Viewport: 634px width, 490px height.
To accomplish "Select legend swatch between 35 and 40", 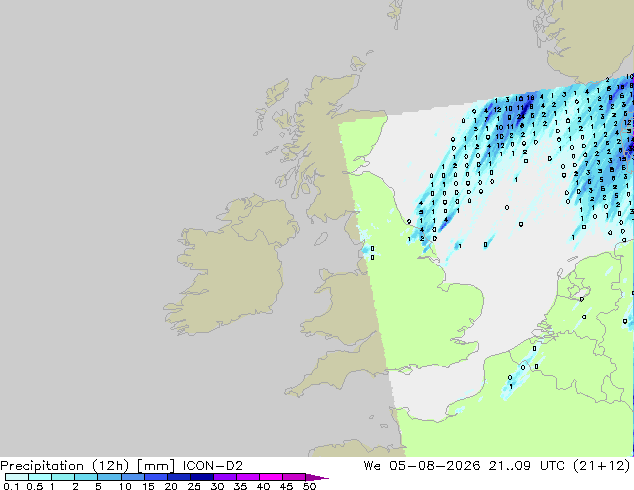I will (x=247, y=477).
